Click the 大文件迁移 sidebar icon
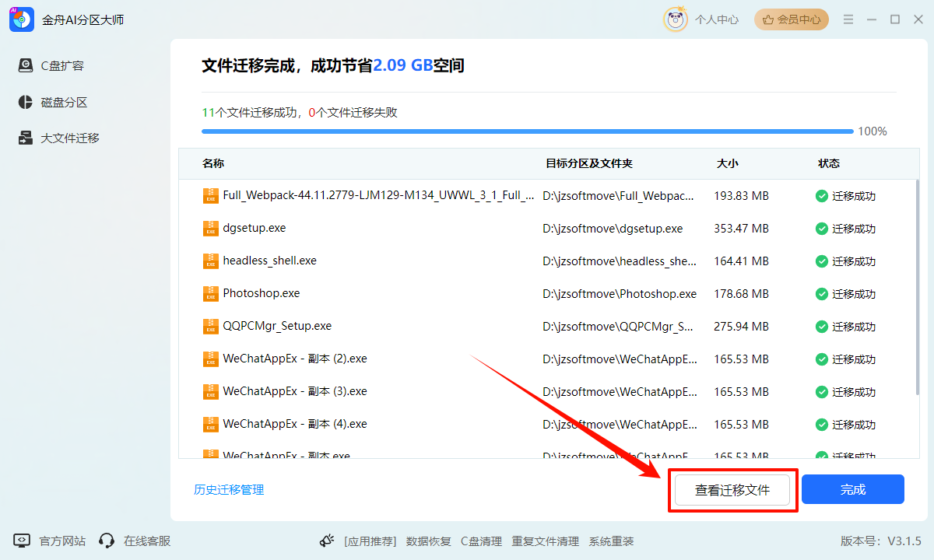Screen dimensions: 934x560 (x=26, y=138)
